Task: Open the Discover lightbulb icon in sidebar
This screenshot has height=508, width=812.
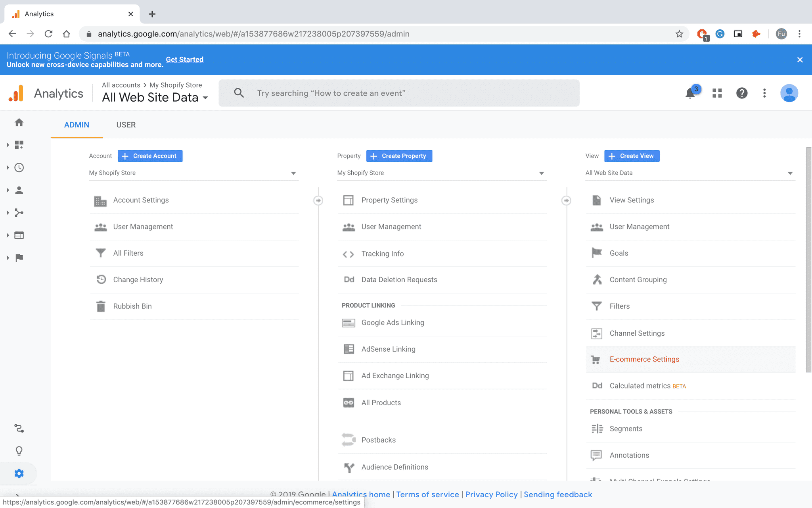Action: (x=19, y=451)
